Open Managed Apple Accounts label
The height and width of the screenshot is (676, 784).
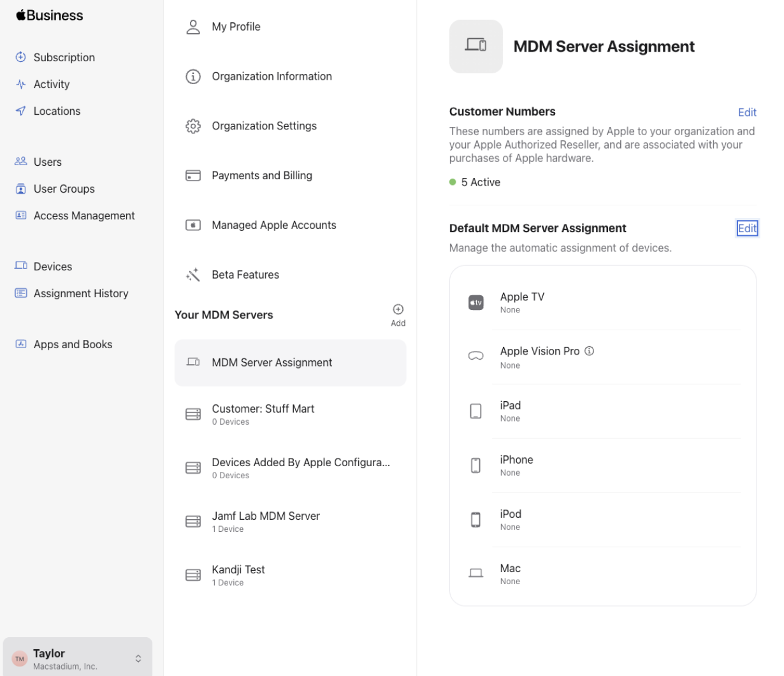[x=274, y=225]
